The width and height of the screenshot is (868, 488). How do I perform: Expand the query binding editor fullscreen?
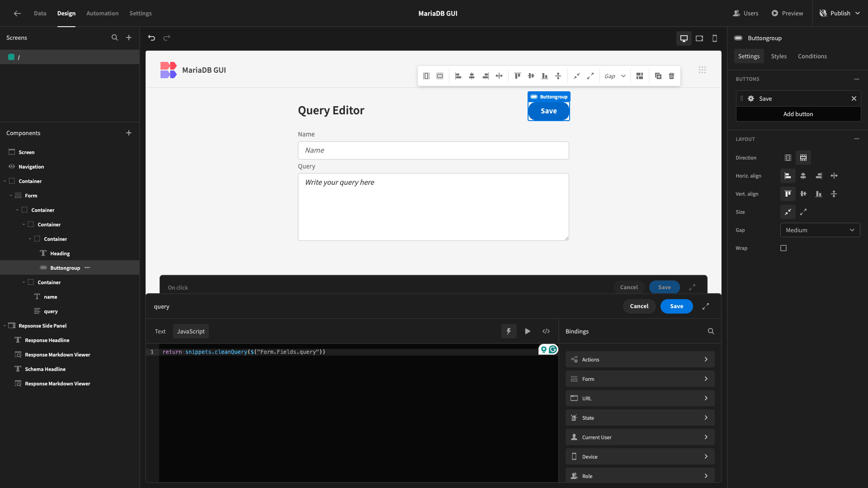(x=706, y=306)
